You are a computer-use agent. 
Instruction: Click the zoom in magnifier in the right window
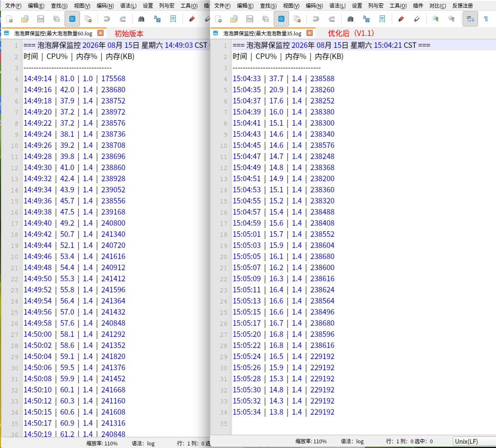pyautogui.click(x=436, y=19)
